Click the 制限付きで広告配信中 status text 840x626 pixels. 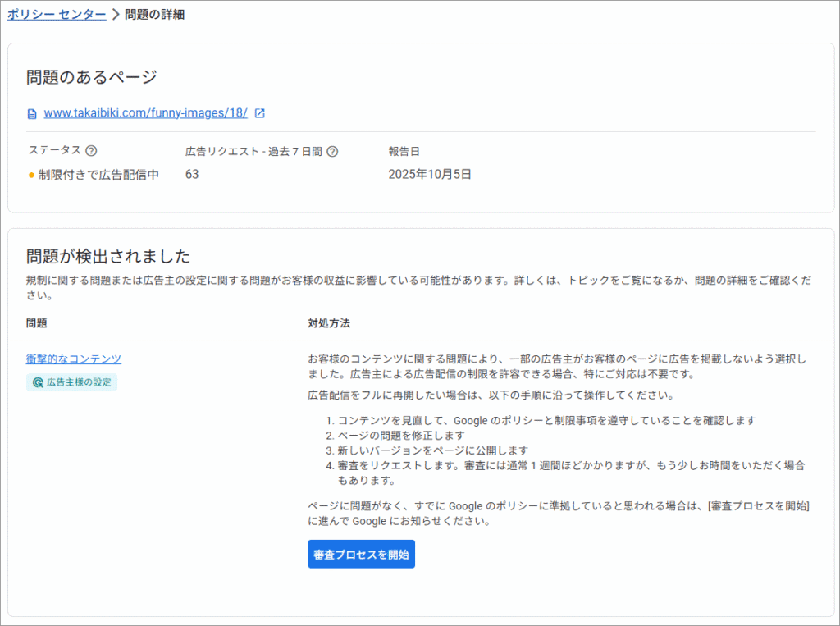click(98, 175)
